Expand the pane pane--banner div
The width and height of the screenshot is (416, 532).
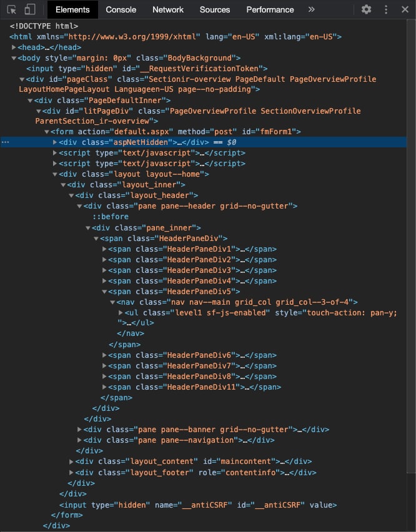click(80, 430)
